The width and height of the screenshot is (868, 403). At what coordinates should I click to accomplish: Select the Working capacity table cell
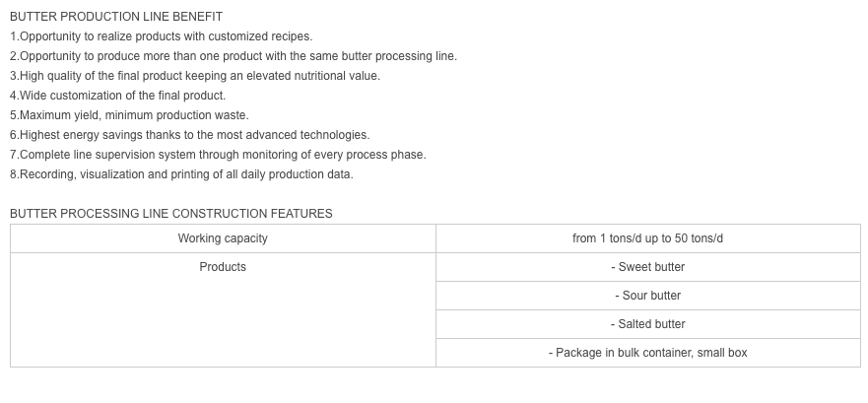[223, 238]
